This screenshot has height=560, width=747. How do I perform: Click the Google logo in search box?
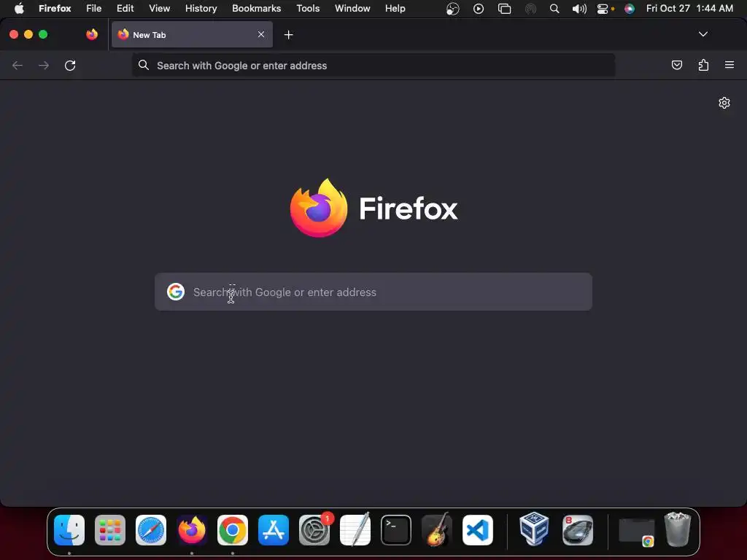click(x=176, y=292)
